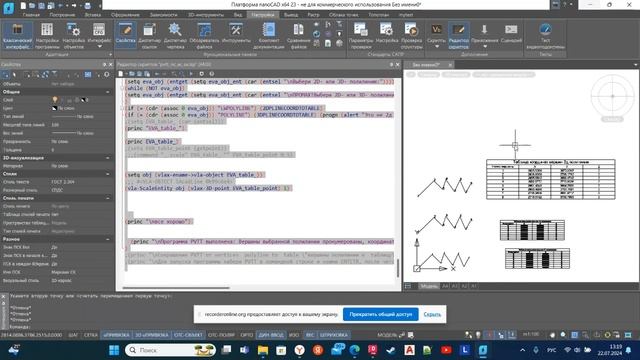Switch to the Главная ribbon tab

point(31,15)
